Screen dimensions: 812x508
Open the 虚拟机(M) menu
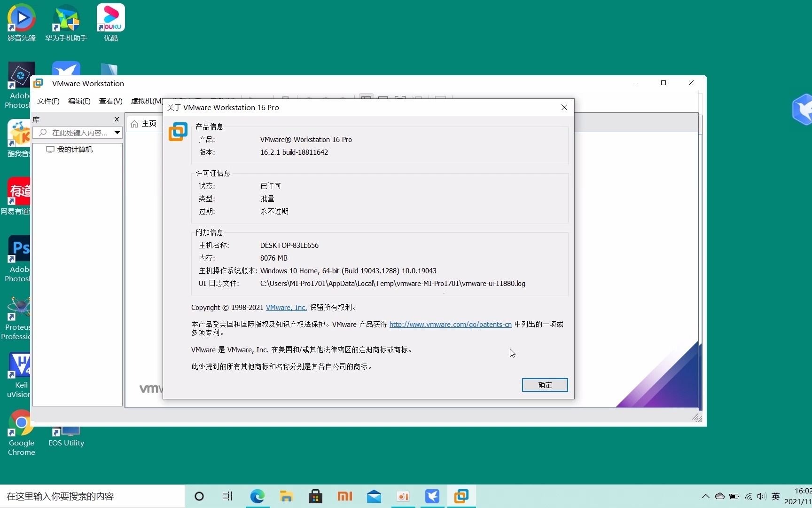coord(147,101)
